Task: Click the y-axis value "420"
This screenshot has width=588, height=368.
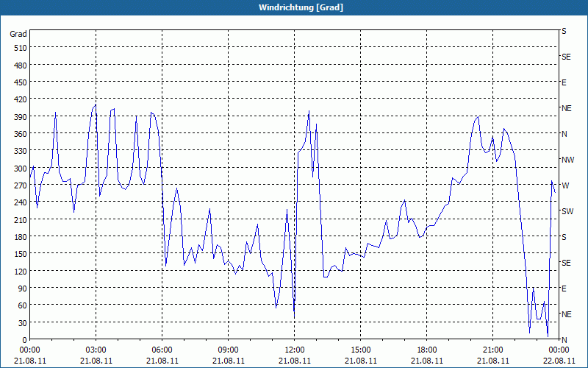Action: pos(21,99)
